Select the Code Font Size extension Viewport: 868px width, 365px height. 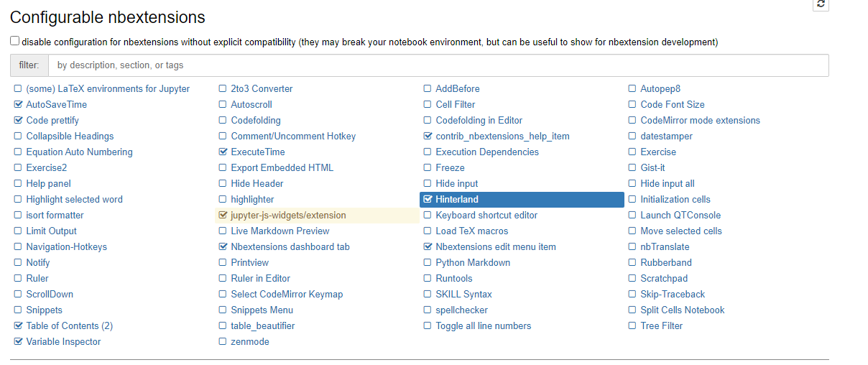click(x=673, y=104)
